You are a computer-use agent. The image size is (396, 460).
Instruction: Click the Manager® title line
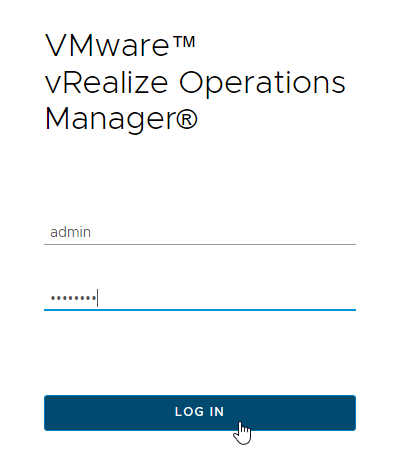pos(121,120)
